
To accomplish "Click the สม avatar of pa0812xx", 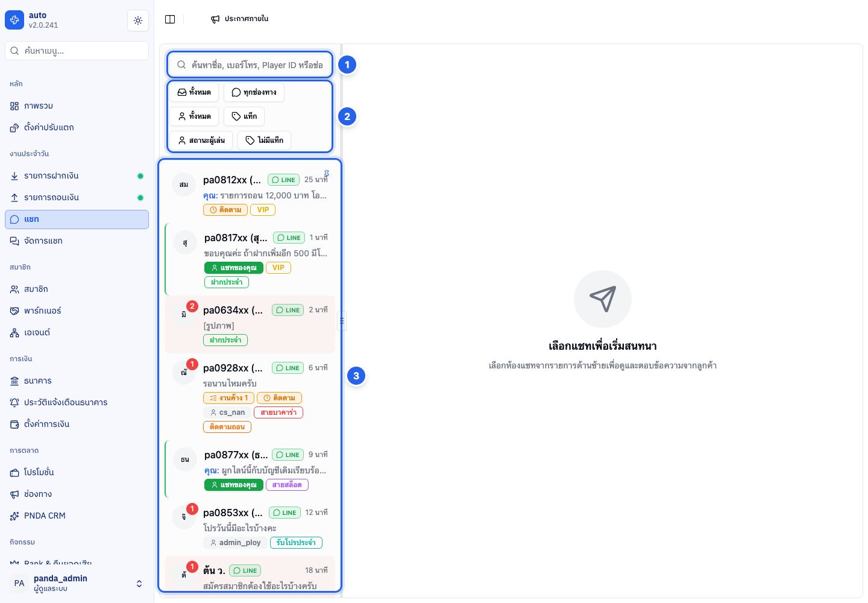I will [x=184, y=185].
